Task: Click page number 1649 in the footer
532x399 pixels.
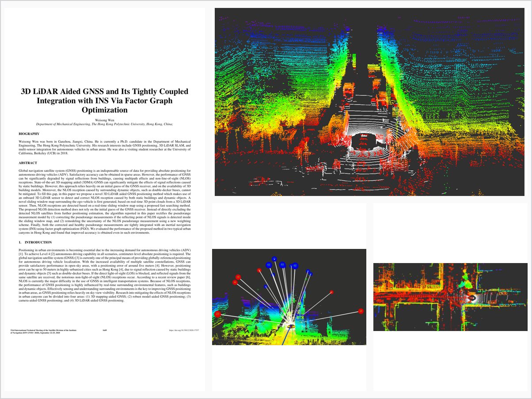Action: (105, 330)
